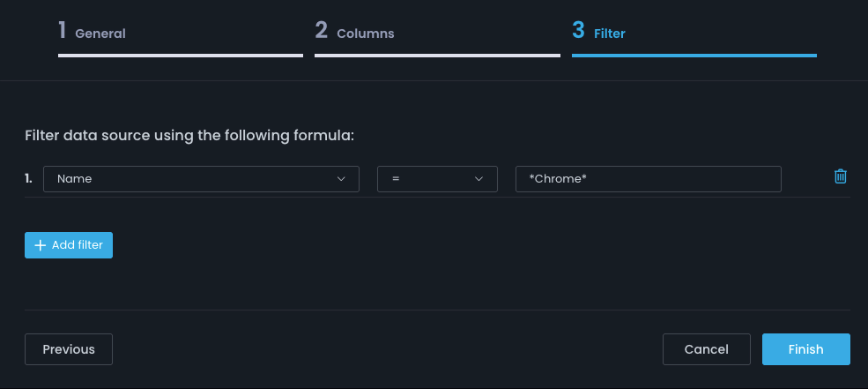Switch to the Columns step label

(366, 34)
